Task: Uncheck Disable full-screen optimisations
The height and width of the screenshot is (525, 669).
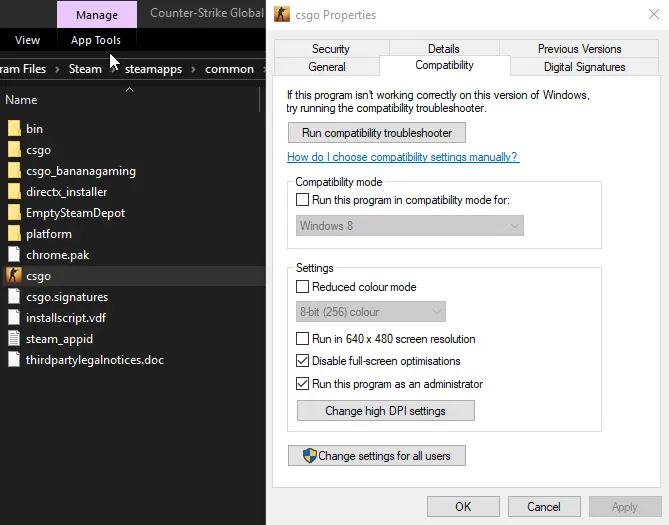Action: click(302, 361)
